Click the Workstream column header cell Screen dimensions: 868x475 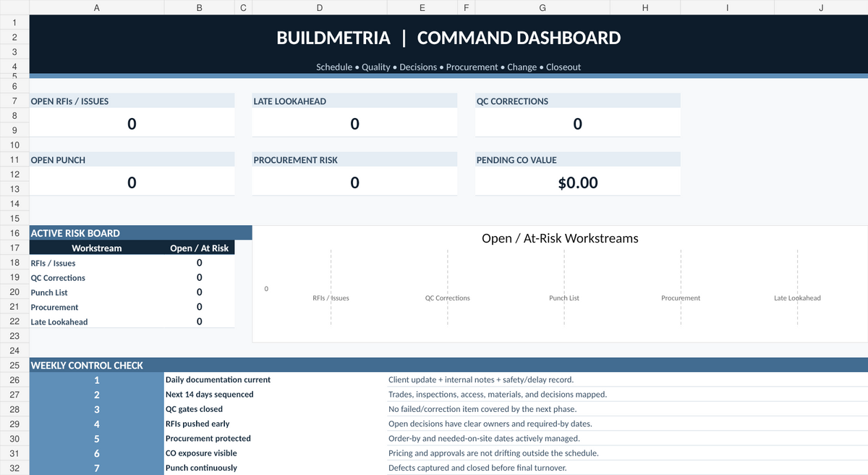[97, 248]
